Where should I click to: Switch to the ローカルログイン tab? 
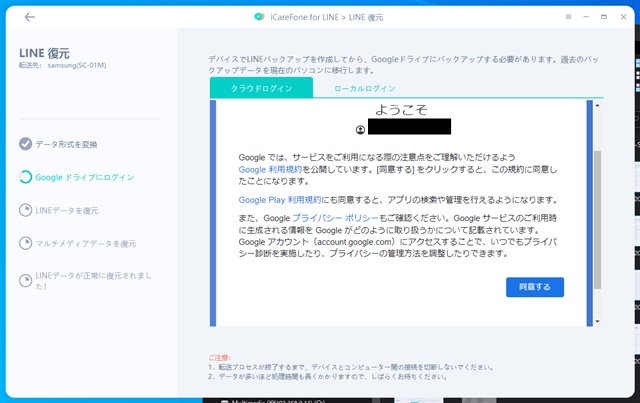[364, 88]
